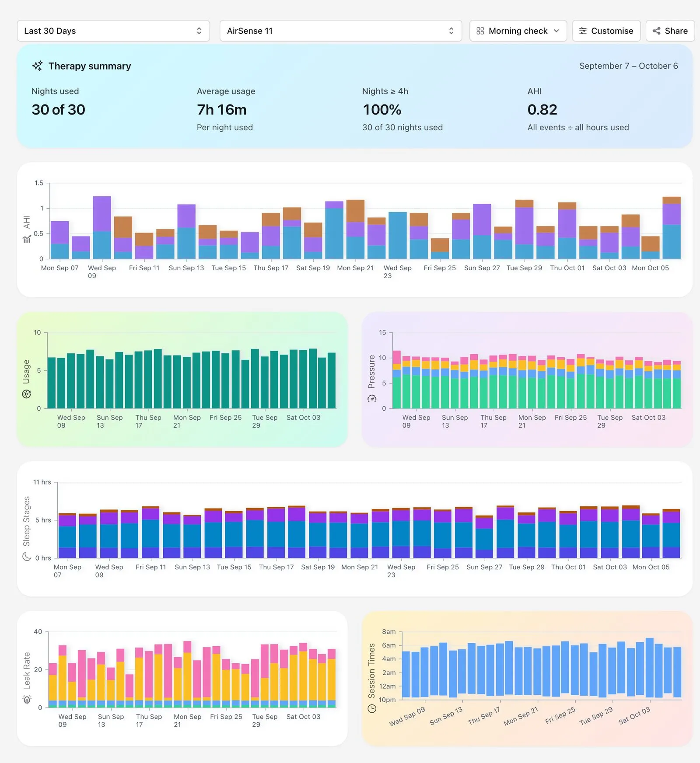Click the up-down arrows in AirSense 11 selector

coord(451,31)
